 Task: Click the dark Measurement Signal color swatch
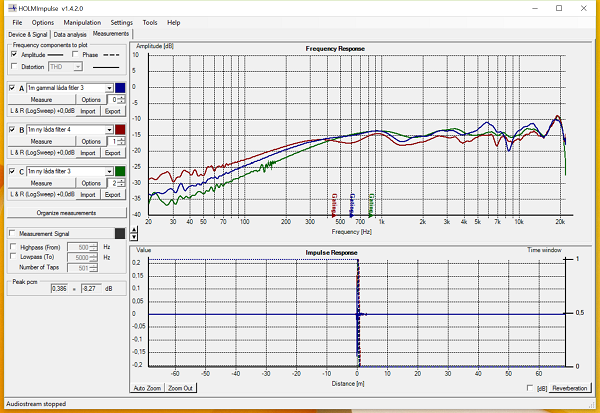click(120, 233)
